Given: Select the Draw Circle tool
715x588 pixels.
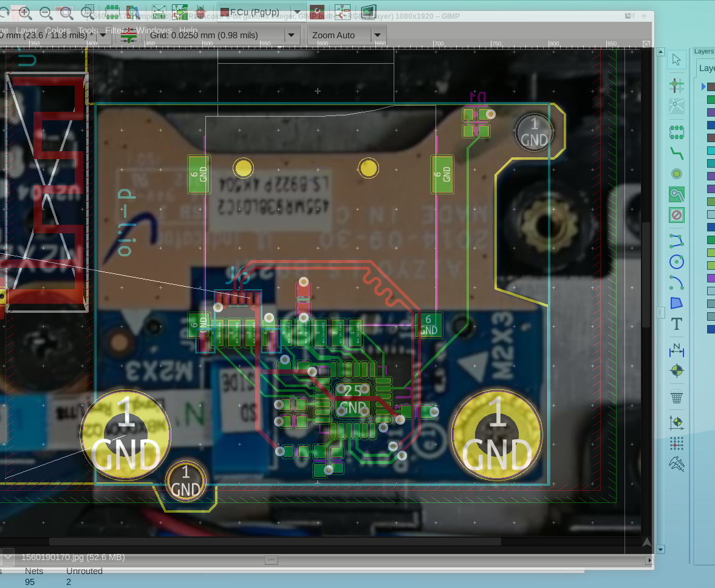Looking at the screenshot, I should (x=677, y=262).
